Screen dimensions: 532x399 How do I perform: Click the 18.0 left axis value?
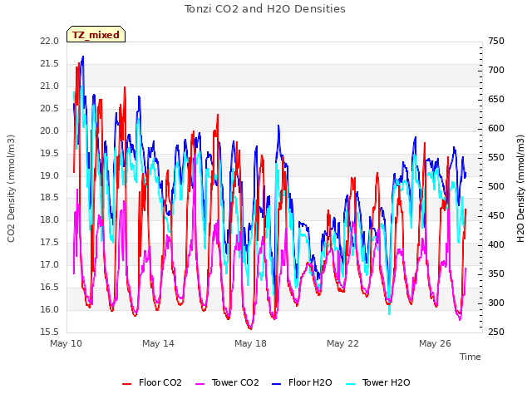50,220
